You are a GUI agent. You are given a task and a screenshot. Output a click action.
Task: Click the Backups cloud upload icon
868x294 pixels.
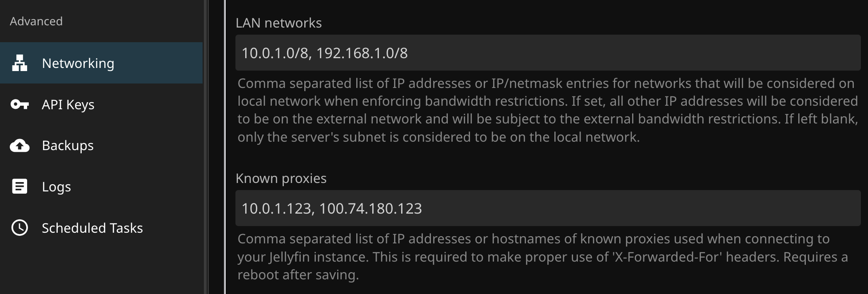[x=20, y=146]
